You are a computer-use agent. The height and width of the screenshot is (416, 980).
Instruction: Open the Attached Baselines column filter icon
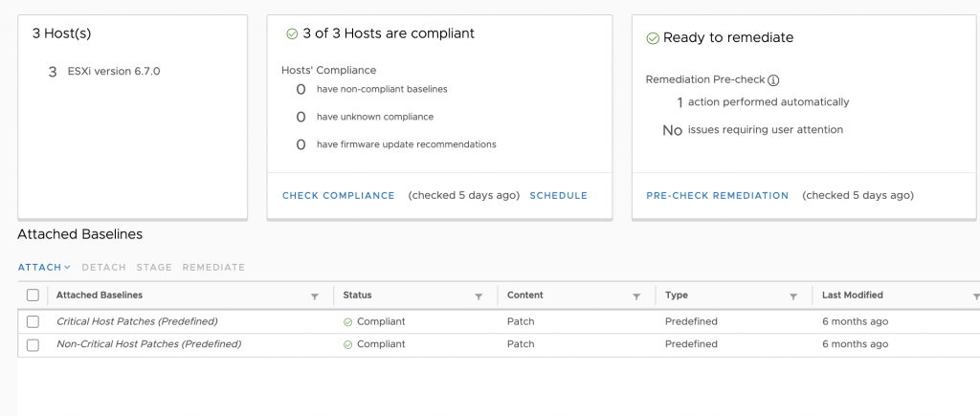click(x=315, y=296)
